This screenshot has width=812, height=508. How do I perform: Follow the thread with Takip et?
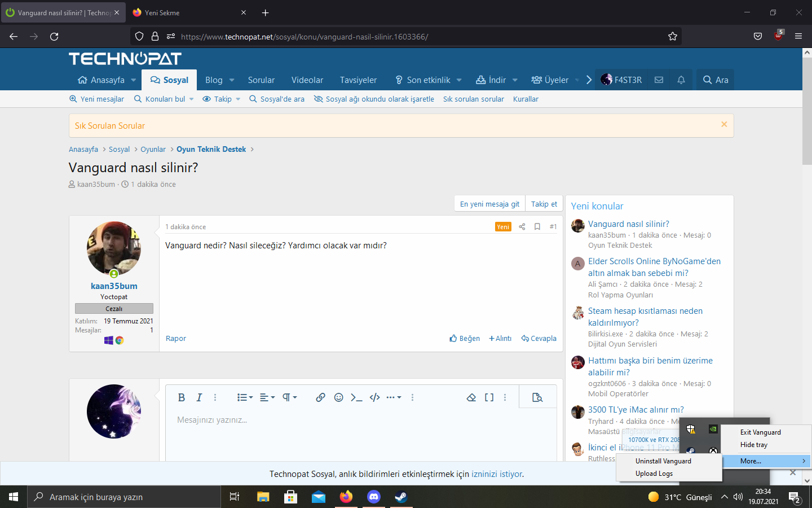[x=544, y=204]
